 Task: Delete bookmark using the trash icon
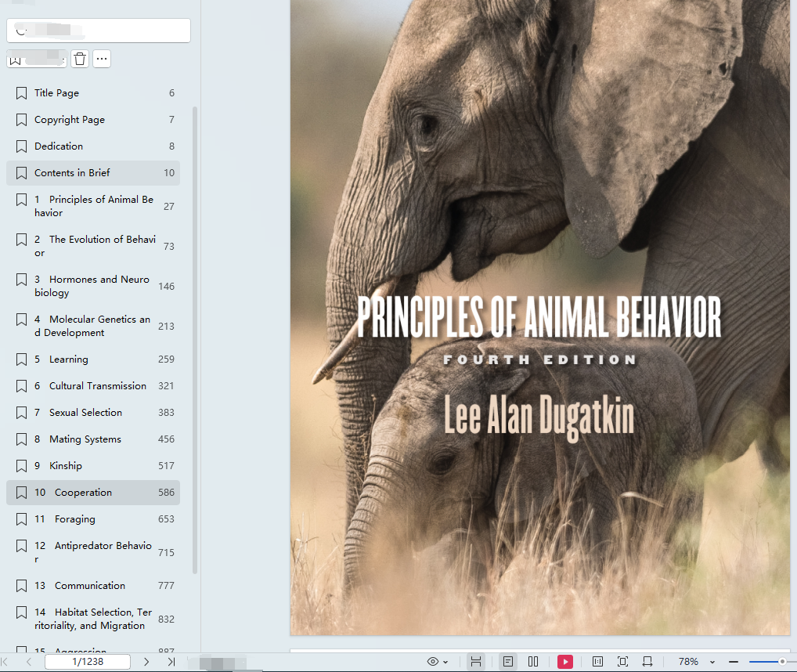[x=80, y=59]
